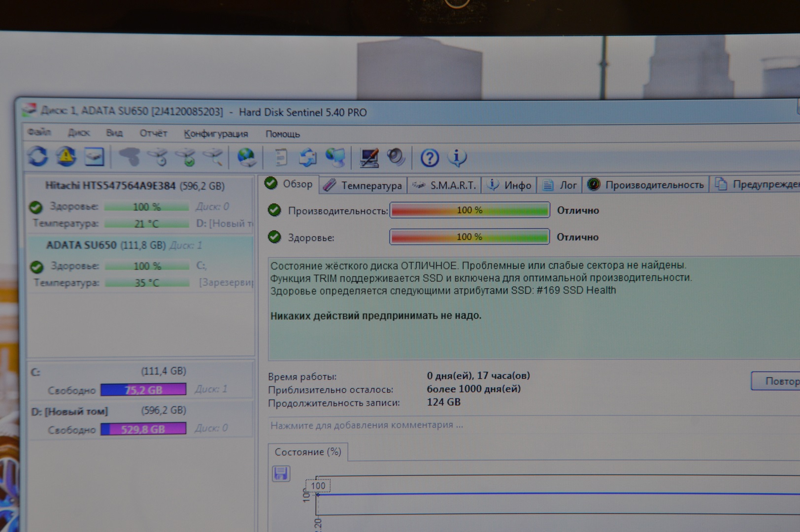800x532 pixels.
Task: Click the Refresh toolbar icon
Action: point(38,157)
